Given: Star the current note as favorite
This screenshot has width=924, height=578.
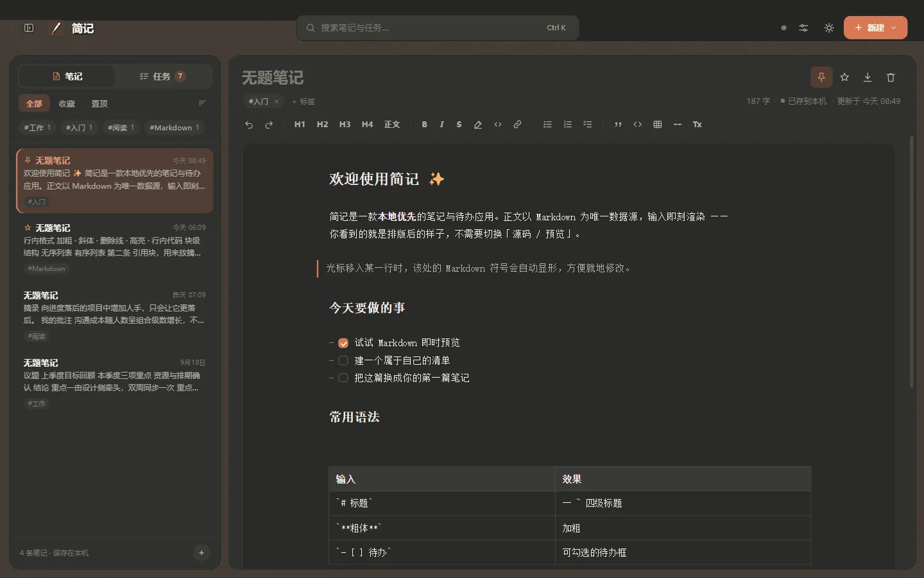Looking at the screenshot, I should [844, 77].
